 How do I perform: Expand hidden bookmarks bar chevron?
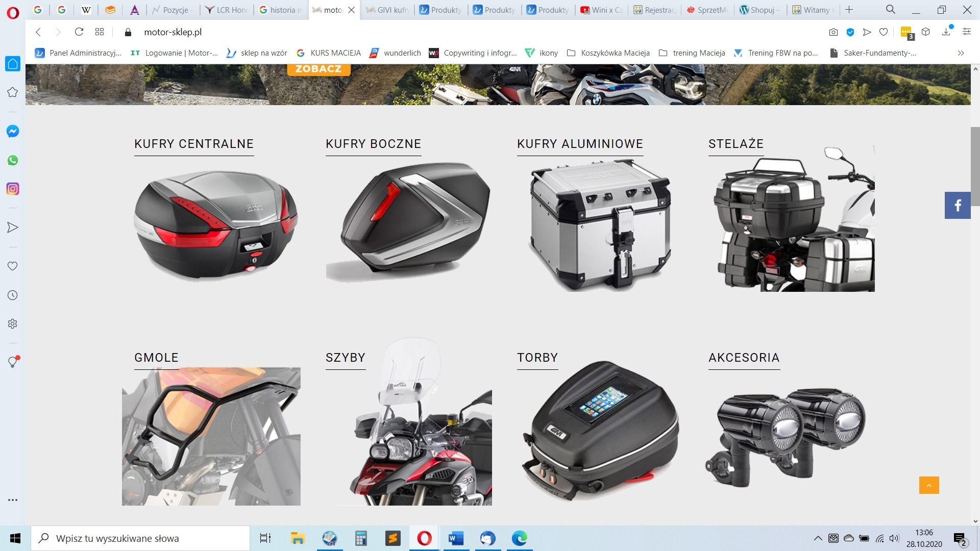961,53
